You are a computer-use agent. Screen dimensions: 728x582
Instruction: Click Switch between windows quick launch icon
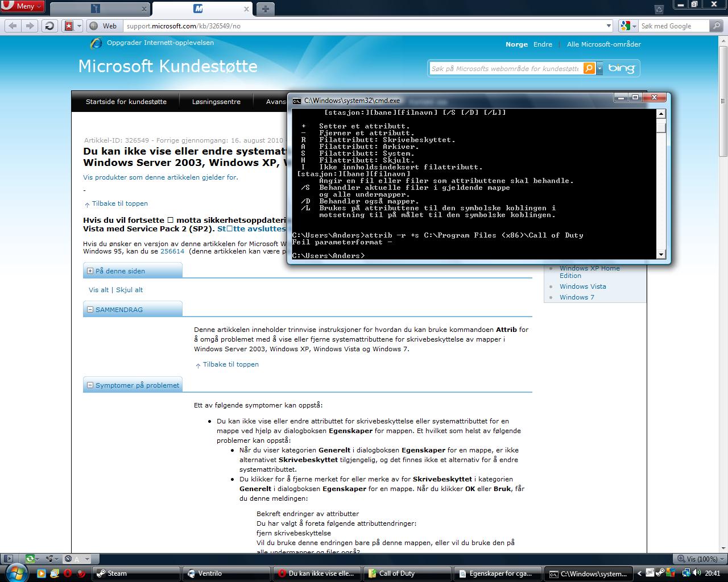click(x=55, y=573)
